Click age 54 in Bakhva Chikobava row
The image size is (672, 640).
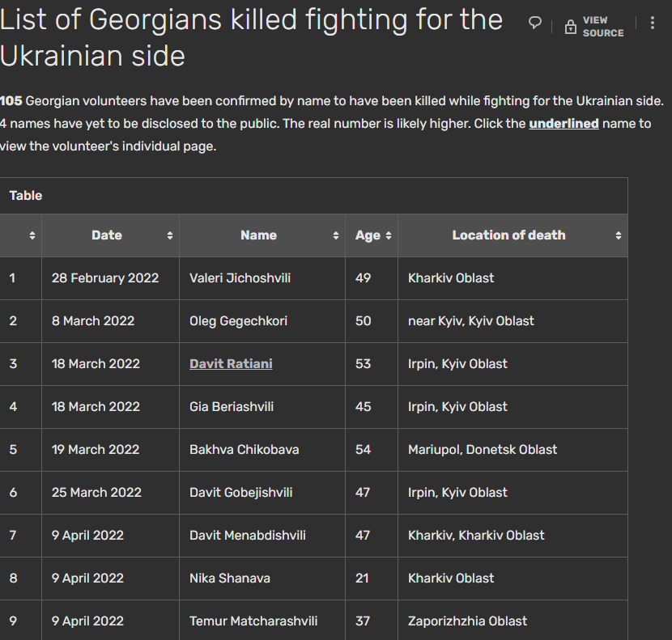(363, 449)
